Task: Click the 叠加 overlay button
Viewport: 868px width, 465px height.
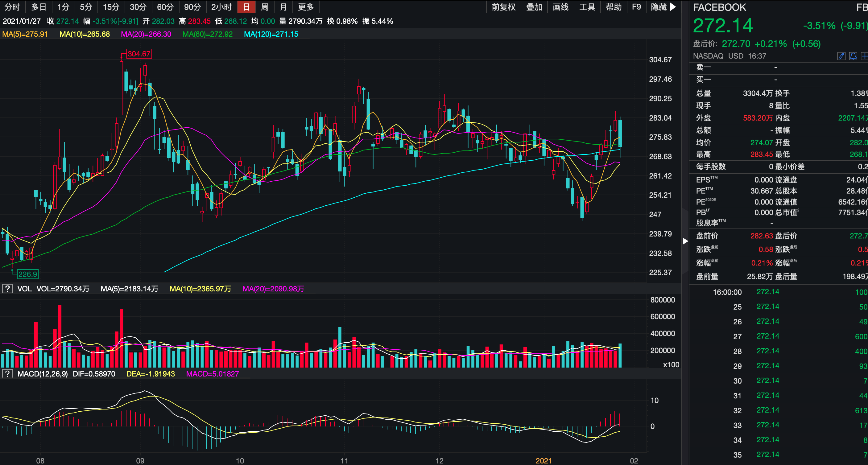Action: coord(534,7)
